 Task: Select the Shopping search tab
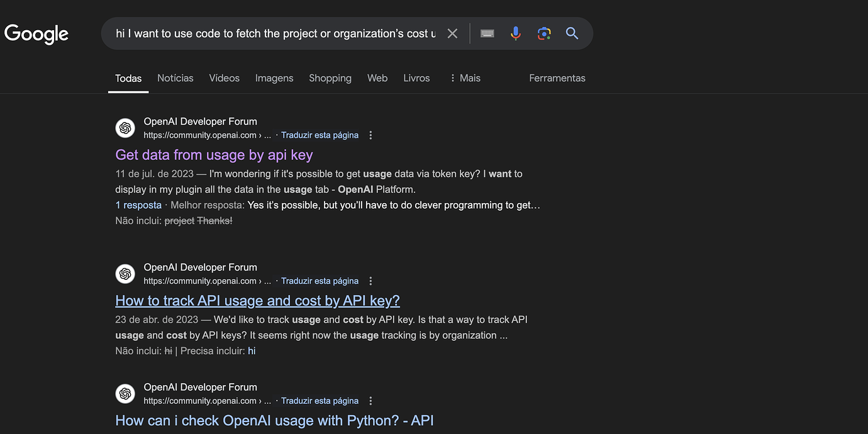(330, 78)
